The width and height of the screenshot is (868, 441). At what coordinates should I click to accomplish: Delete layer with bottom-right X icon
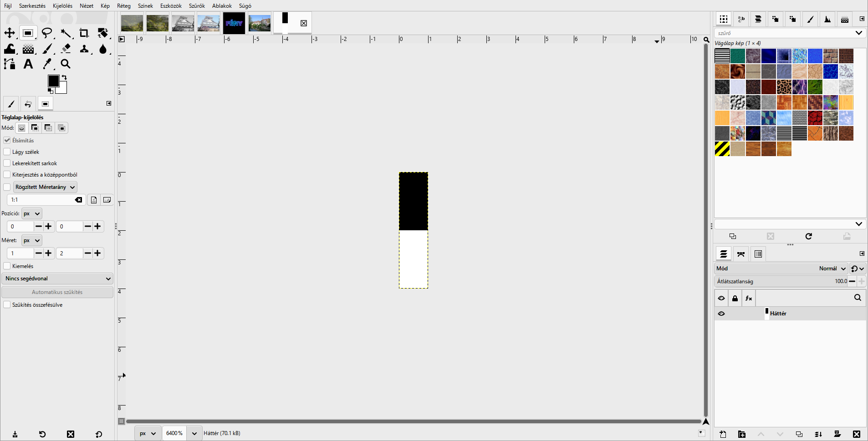coord(857,434)
